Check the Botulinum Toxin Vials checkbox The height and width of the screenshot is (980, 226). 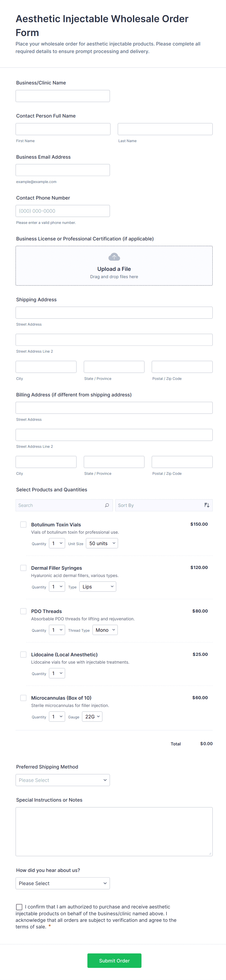coord(24,525)
